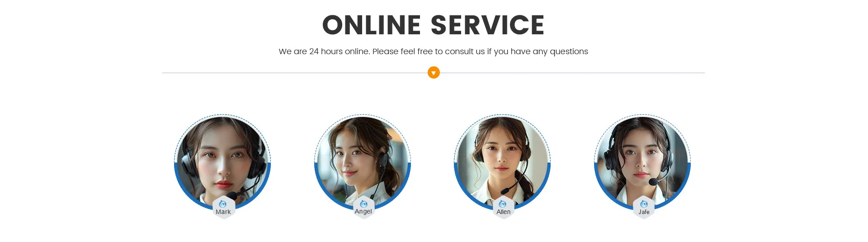Select the Mark name label
This screenshot has width=868, height=242.
(223, 212)
